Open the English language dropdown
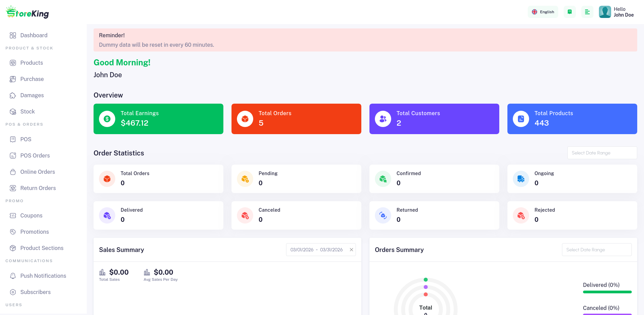The width and height of the screenshot is (644, 315). pos(543,12)
